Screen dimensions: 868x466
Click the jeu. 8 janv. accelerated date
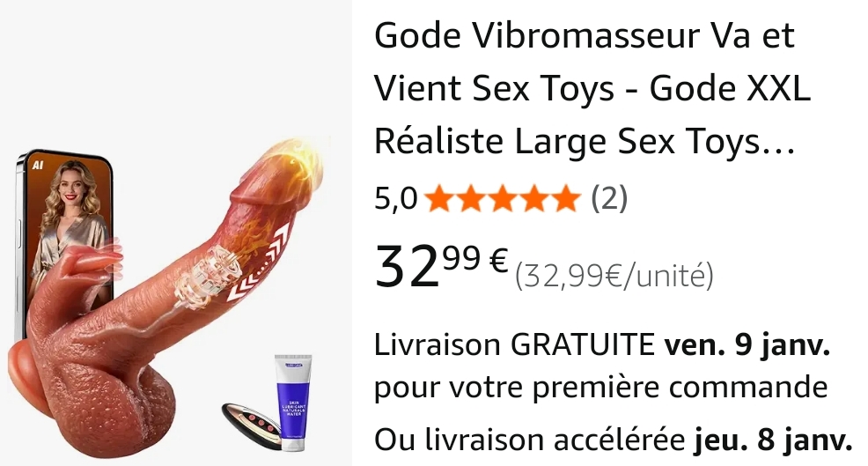773,440
